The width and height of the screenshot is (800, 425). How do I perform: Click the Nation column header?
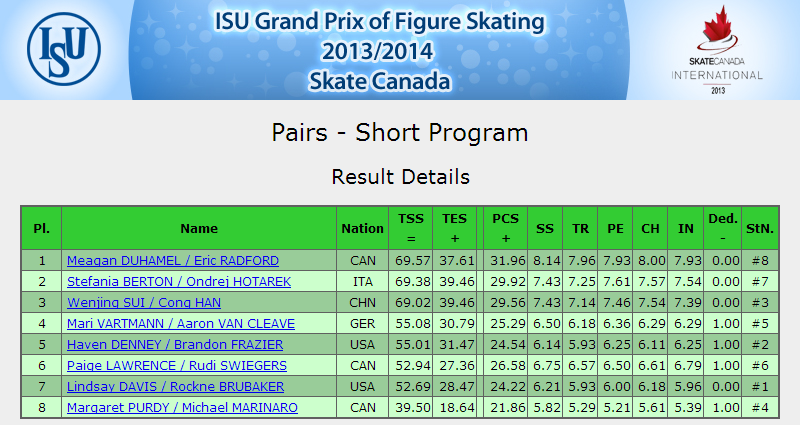point(362,228)
